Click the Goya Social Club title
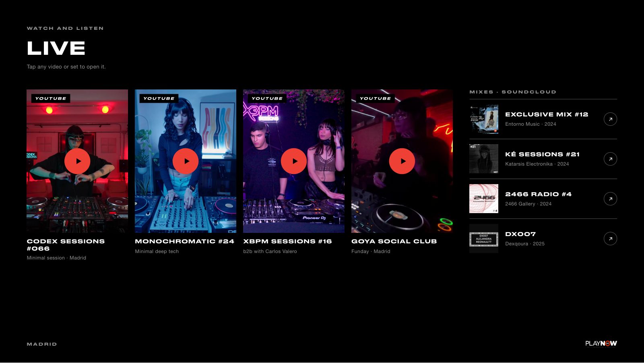 (x=394, y=241)
